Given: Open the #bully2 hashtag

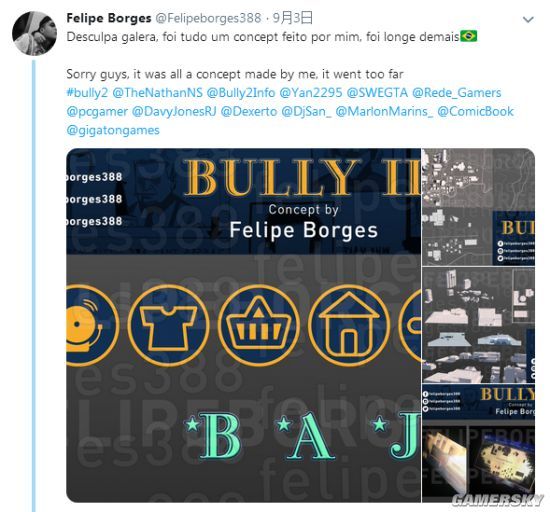Looking at the screenshot, I should (x=87, y=93).
